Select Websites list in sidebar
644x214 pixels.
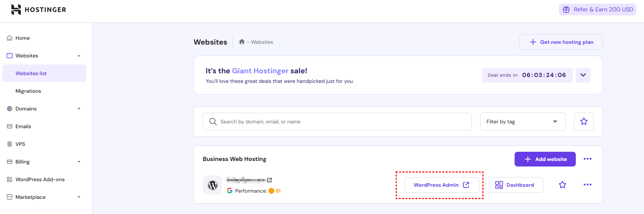click(x=44, y=73)
